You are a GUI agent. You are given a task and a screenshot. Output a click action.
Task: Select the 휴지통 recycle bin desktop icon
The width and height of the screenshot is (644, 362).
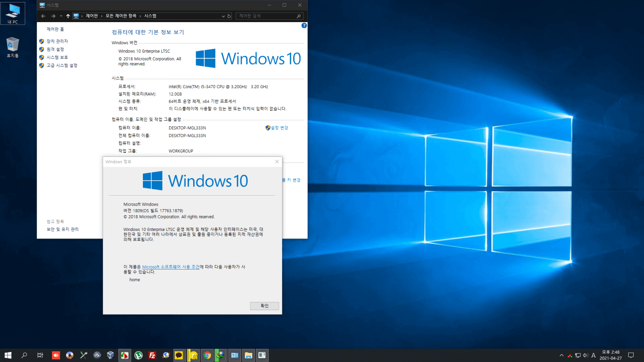(x=12, y=47)
